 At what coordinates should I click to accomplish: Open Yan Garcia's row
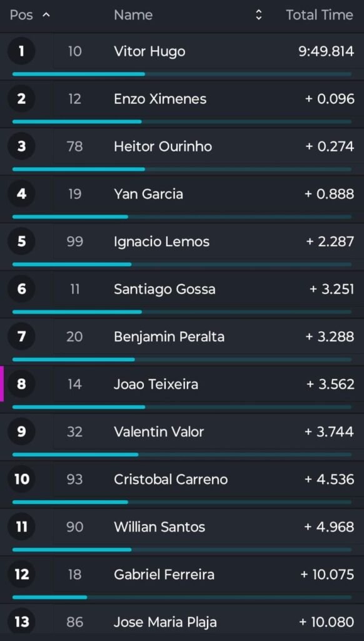(182, 199)
